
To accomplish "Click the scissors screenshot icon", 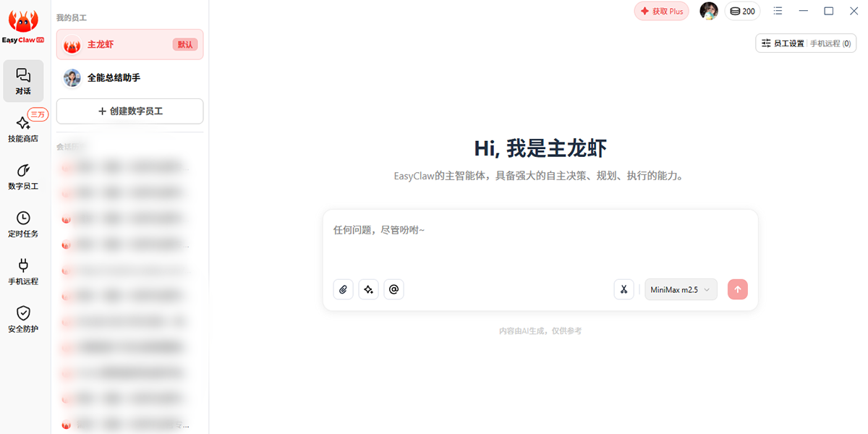I will click(624, 289).
